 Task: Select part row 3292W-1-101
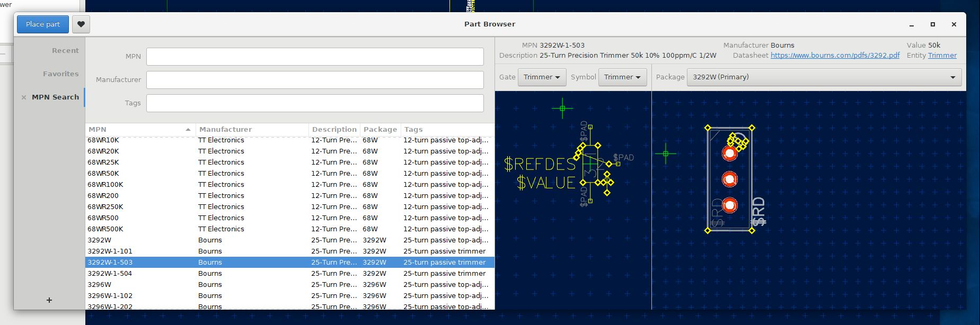click(290, 251)
